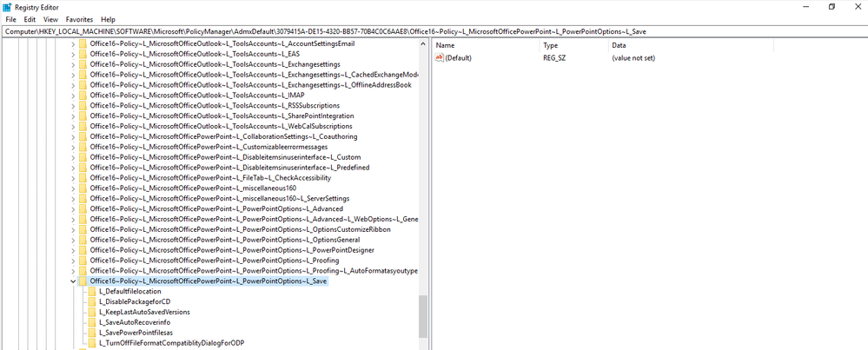Open the Favorites menu
The width and height of the screenshot is (868, 350).
click(80, 19)
